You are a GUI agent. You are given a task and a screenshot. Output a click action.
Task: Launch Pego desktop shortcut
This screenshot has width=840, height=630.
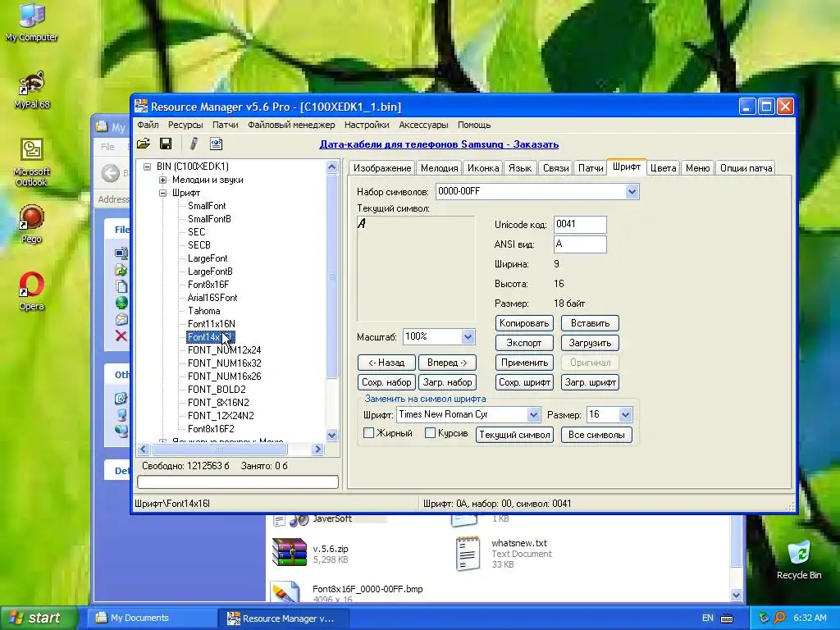point(32,224)
